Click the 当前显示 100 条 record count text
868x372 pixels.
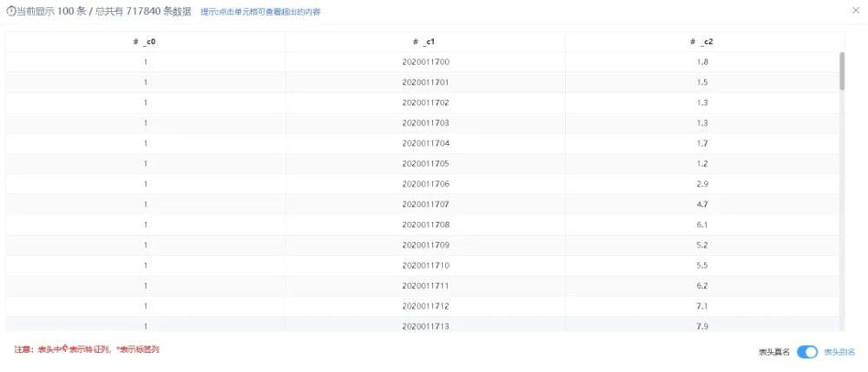51,11
